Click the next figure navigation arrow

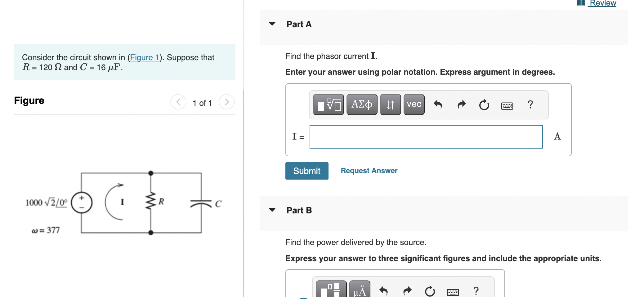[x=227, y=102]
